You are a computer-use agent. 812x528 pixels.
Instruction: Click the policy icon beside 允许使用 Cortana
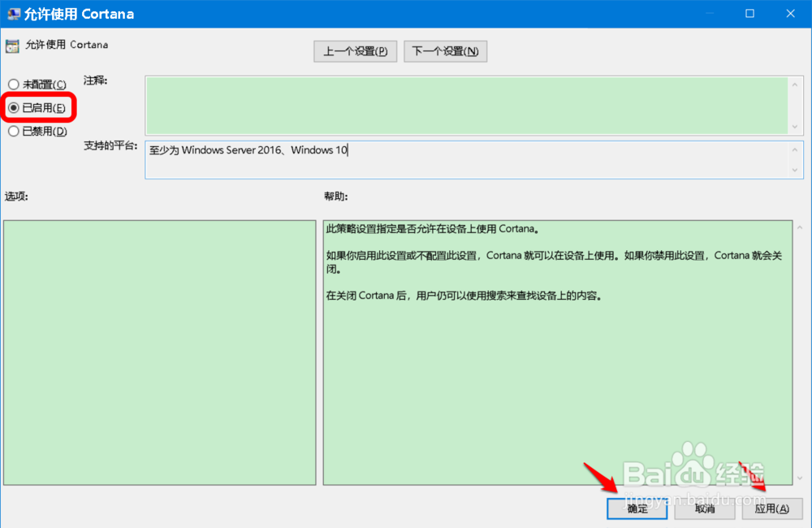click(x=12, y=46)
